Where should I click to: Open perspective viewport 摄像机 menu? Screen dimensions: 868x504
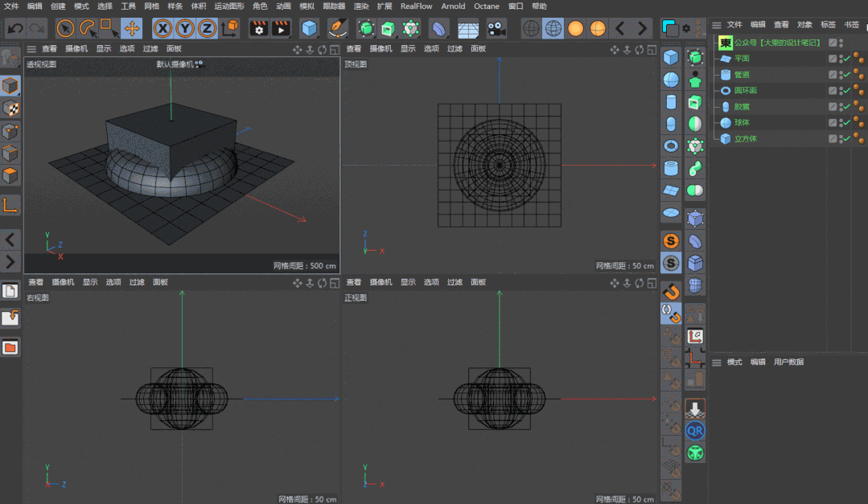[x=76, y=49]
